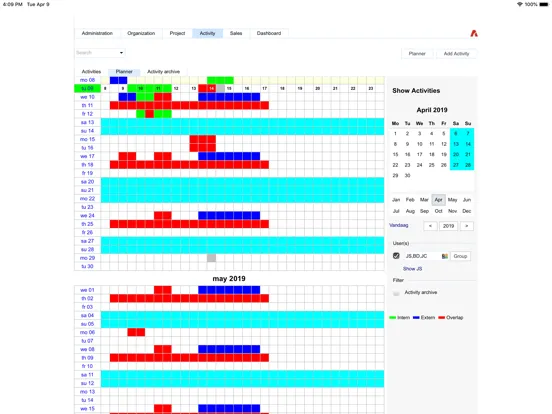This screenshot has height=414, width=552.
Task: Choose Apr in month selector
Action: (x=438, y=200)
